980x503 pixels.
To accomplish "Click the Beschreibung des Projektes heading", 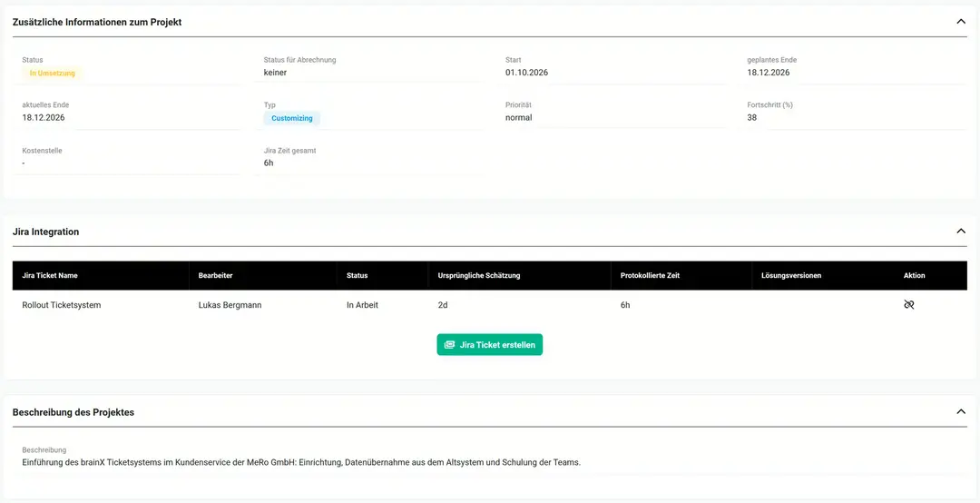I will 73,412.
